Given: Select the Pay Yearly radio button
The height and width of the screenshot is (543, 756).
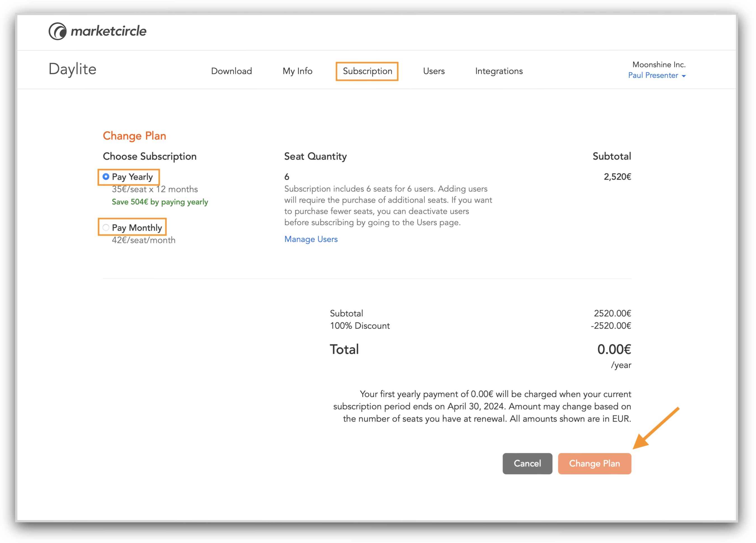Looking at the screenshot, I should point(106,177).
